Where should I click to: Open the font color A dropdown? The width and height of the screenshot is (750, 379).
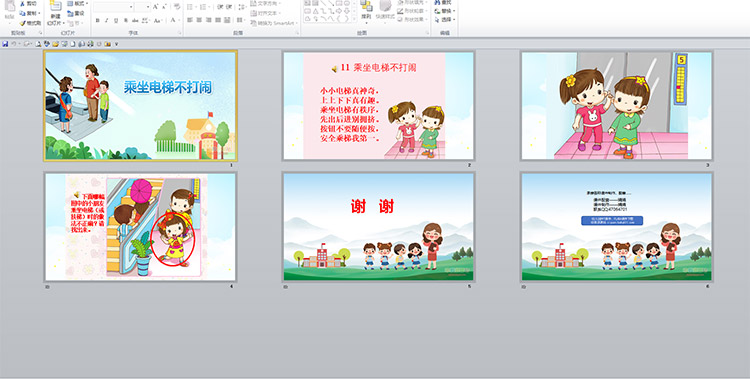click(x=179, y=21)
